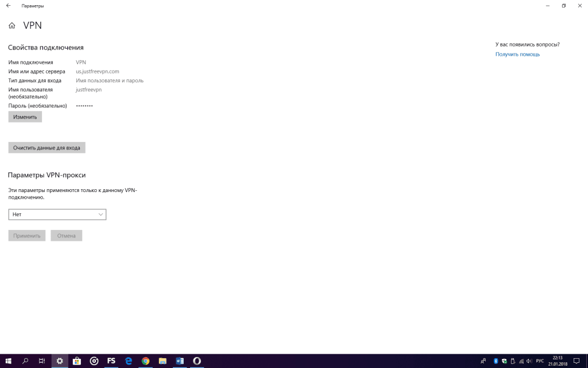This screenshot has width=588, height=368.
Task: Open taskbar search magnifier
Action: coord(25,361)
